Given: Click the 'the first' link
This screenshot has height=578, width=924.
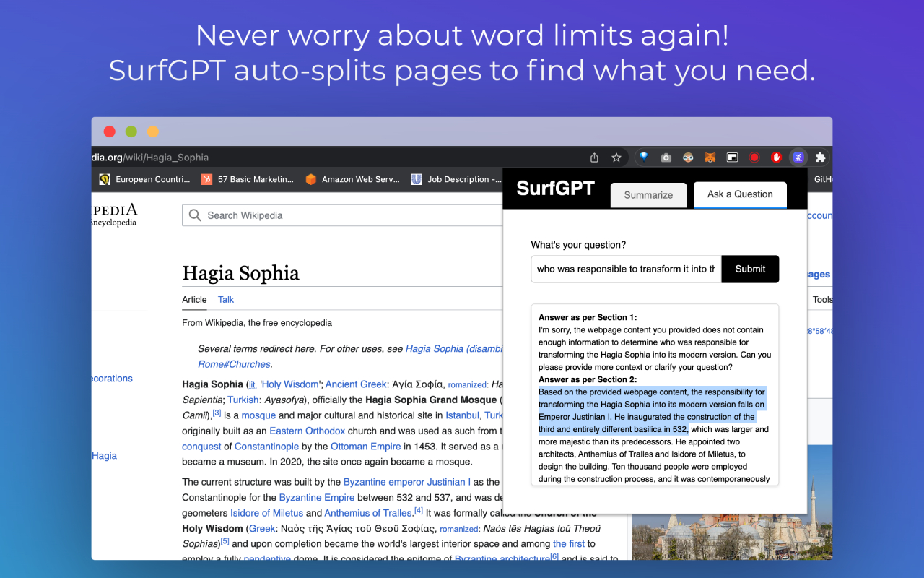Looking at the screenshot, I should click(x=569, y=543).
